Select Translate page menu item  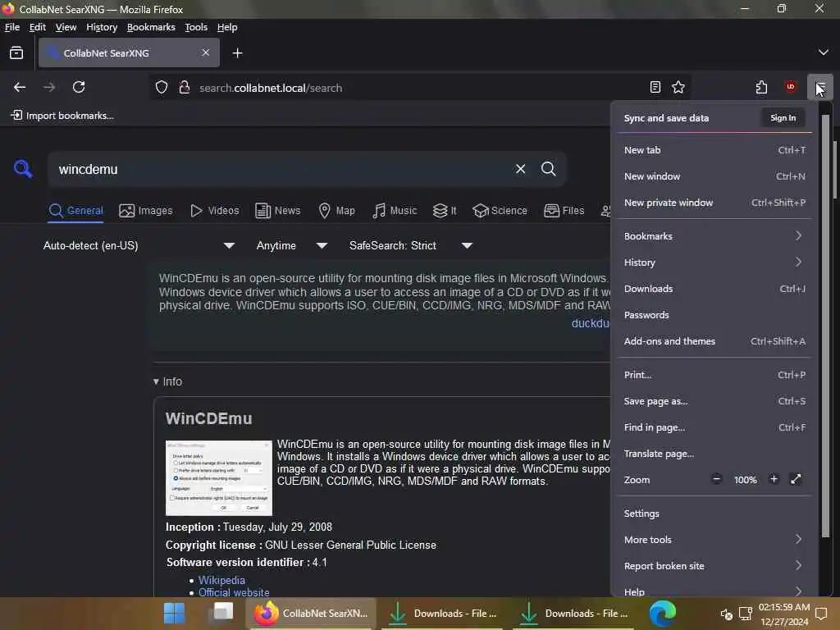coord(714,454)
